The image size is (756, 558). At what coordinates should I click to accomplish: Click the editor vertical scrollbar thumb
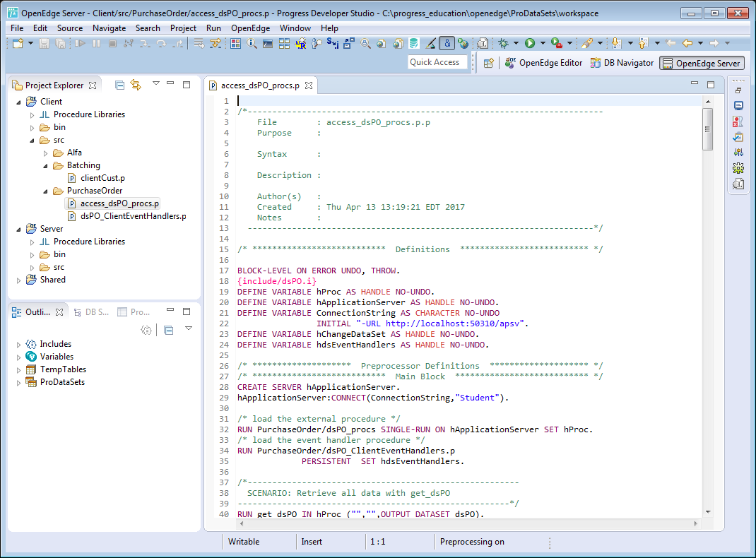pyautogui.click(x=707, y=129)
